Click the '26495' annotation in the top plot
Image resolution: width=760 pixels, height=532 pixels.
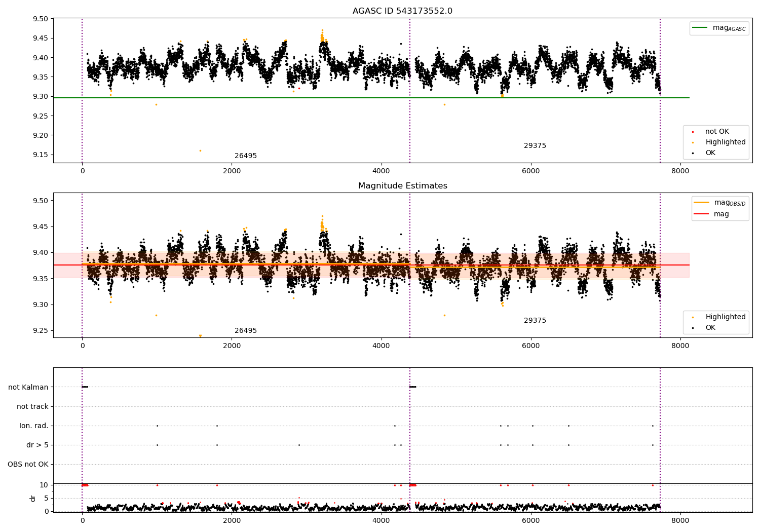pos(246,156)
